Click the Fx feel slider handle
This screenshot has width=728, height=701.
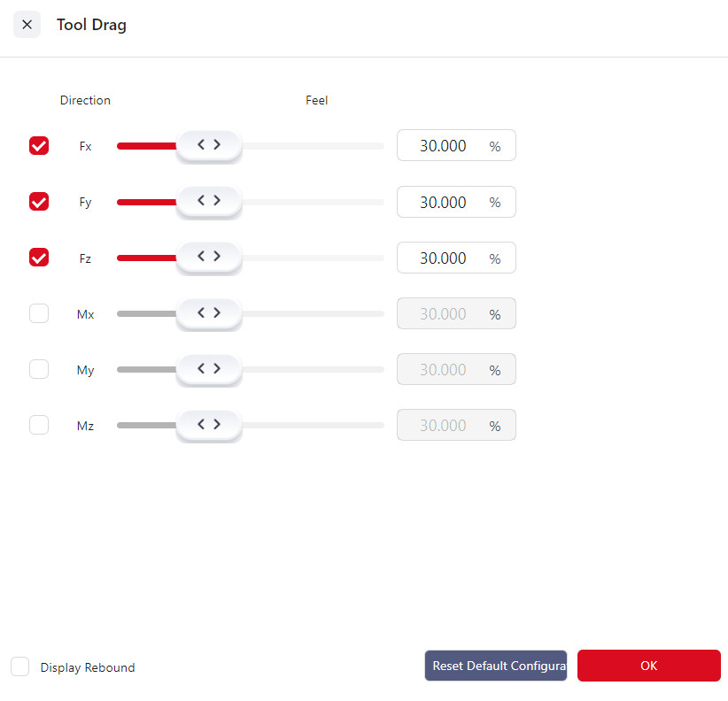[x=208, y=145]
